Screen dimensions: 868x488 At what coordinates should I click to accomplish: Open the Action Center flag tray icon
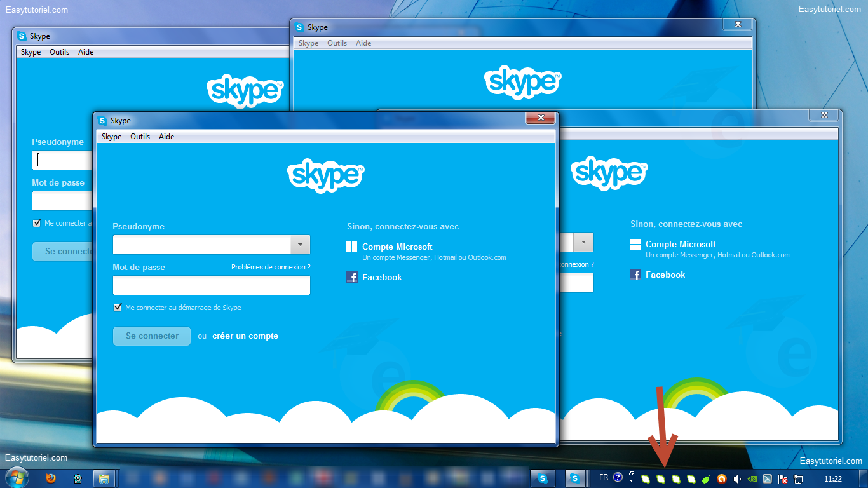(x=783, y=478)
